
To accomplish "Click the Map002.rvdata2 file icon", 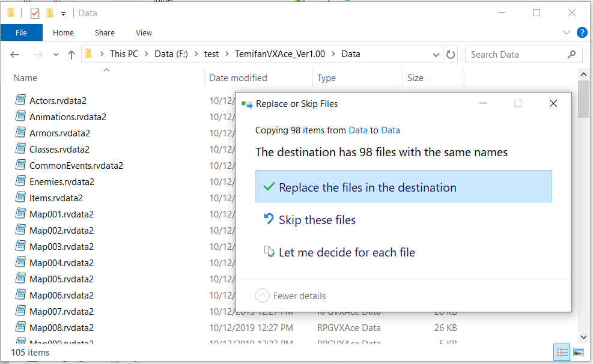I will [20, 230].
